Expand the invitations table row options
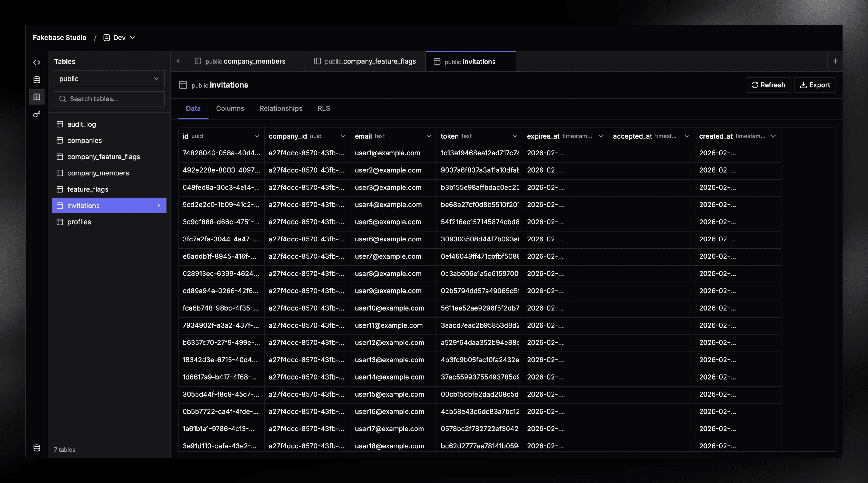The image size is (868, 483). point(158,206)
